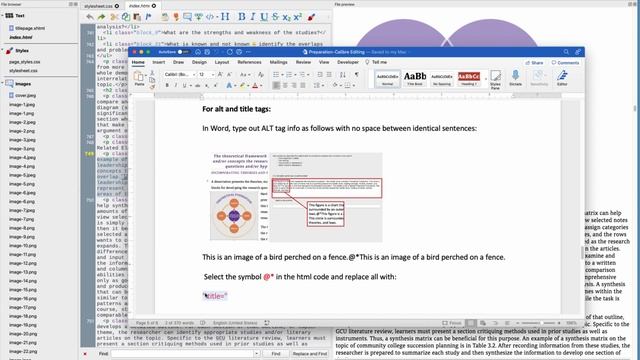Click Find button in Calibre

276,353
